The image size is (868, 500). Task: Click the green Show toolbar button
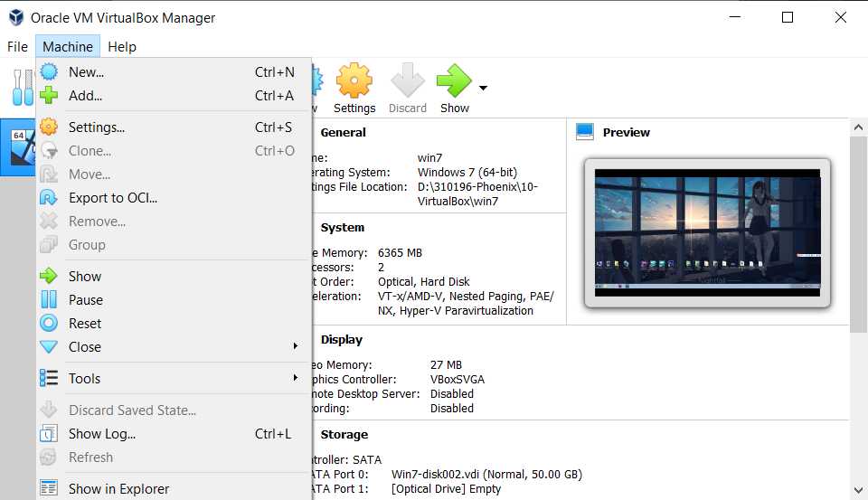pyautogui.click(x=455, y=89)
